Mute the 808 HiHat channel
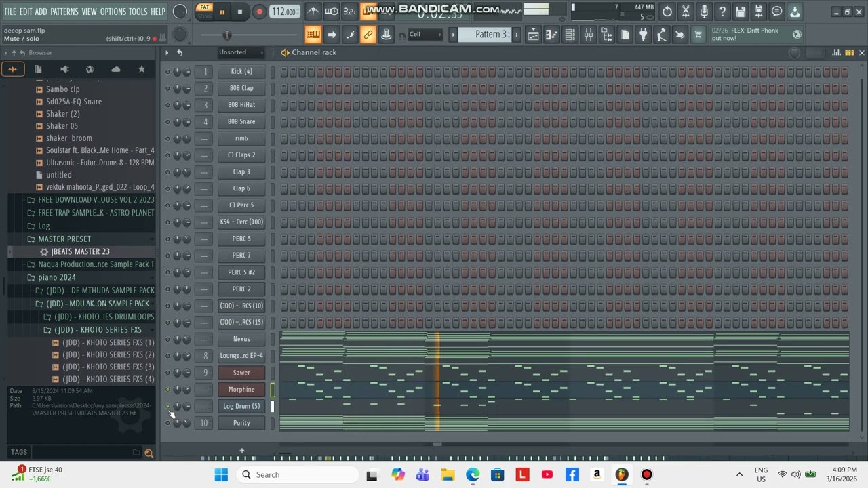This screenshot has height=488, width=868. pos(167,105)
